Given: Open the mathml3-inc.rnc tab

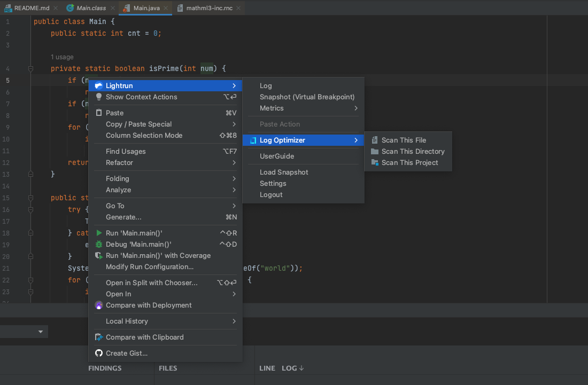Looking at the screenshot, I should [208, 8].
